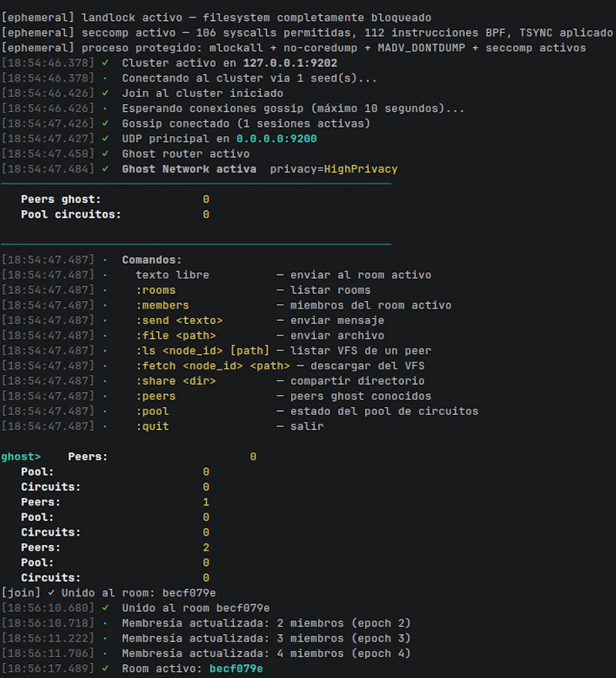Click the 'descargar del VFS' description
Screen dimensions: 616x678
pos(367,366)
